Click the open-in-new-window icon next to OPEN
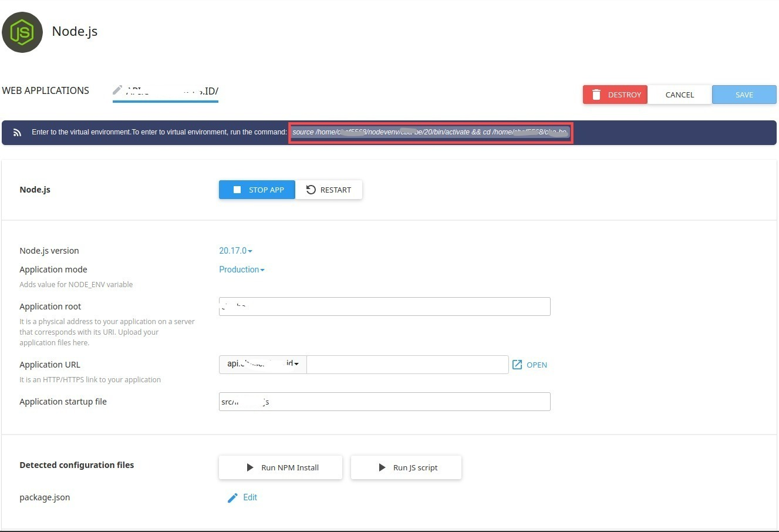779x532 pixels. (x=517, y=365)
